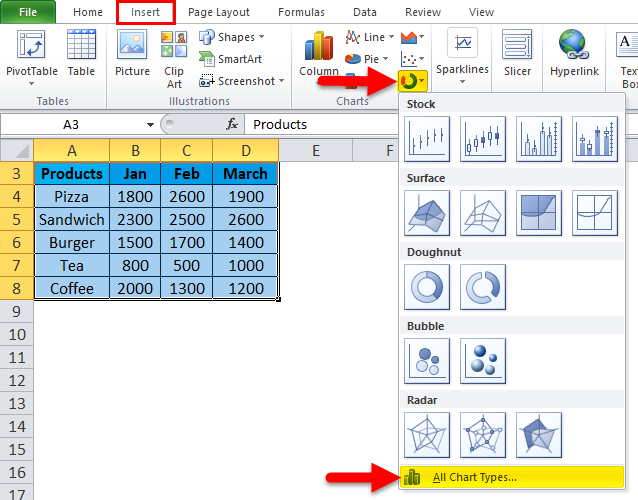Insert a Table from the ribbon

81,53
